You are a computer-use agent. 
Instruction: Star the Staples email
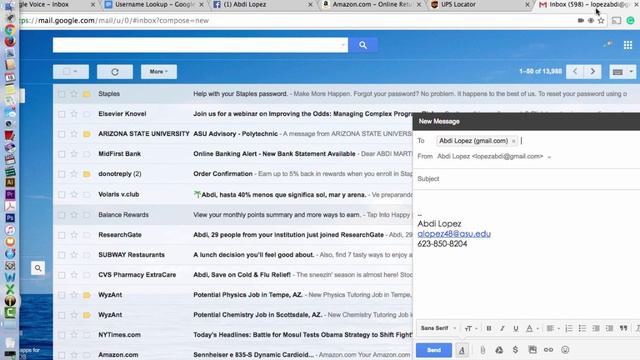point(74,94)
